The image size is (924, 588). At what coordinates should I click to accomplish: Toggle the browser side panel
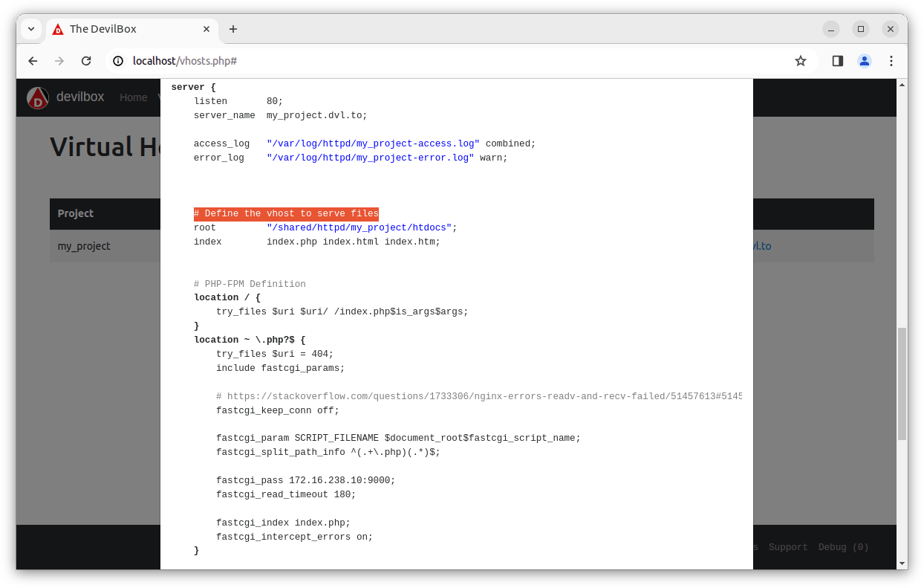[837, 61]
